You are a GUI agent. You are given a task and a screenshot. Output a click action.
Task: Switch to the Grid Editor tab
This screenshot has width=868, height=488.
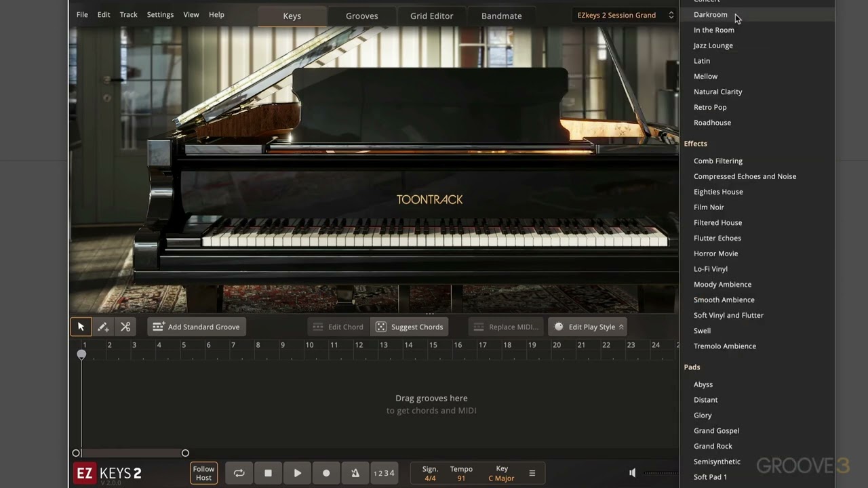[432, 16]
